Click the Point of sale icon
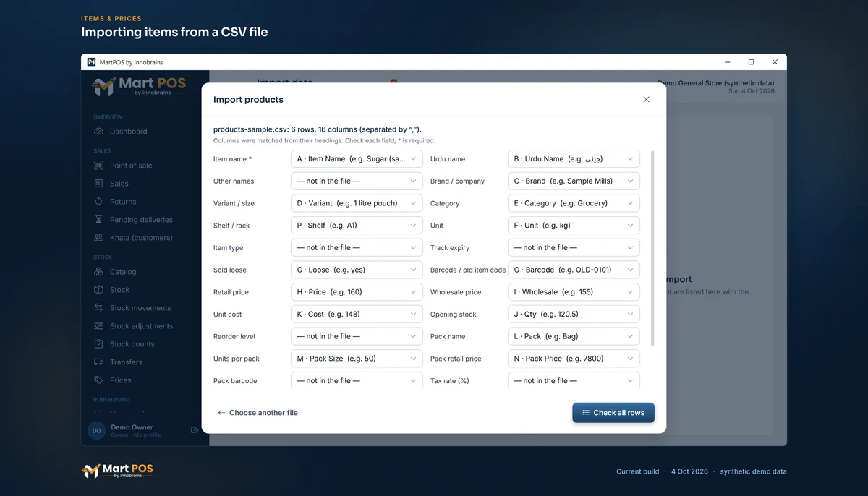This screenshot has height=496, width=868. 98,166
